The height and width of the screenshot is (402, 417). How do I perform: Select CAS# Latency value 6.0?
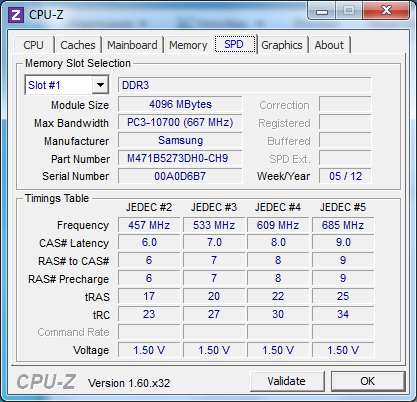point(149,242)
